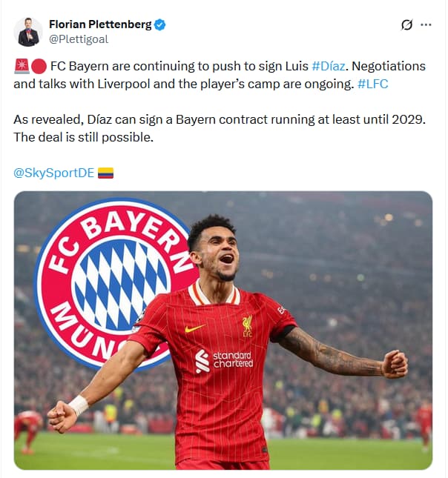Select the "The deal is still possible" sentence
The width and height of the screenshot is (448, 478).
pyautogui.click(x=83, y=138)
